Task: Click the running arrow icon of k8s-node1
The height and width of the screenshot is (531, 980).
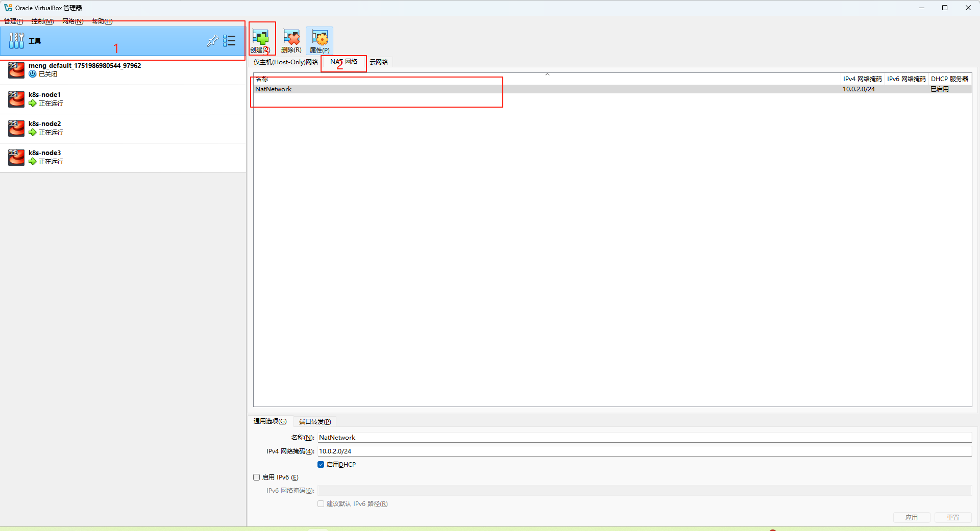Action: click(33, 103)
